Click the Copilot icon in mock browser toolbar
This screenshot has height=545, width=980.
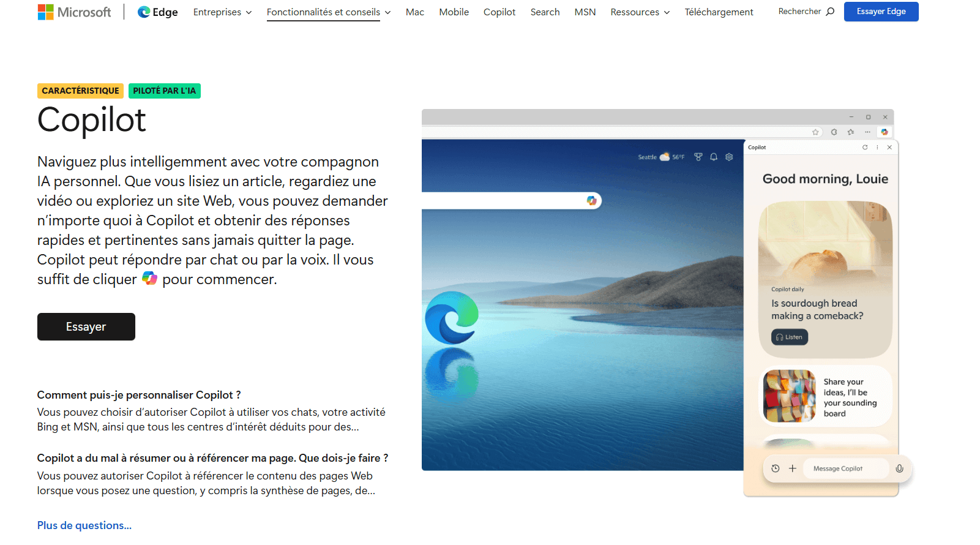(884, 132)
